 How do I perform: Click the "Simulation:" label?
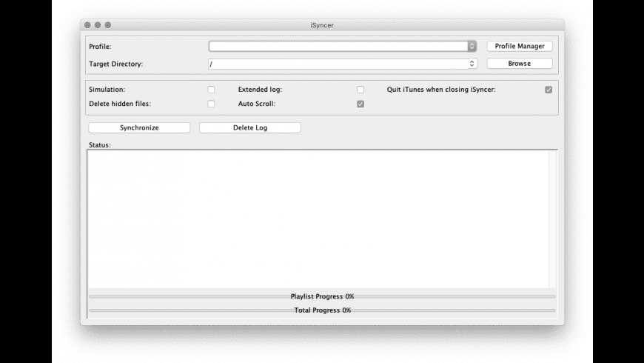click(107, 90)
